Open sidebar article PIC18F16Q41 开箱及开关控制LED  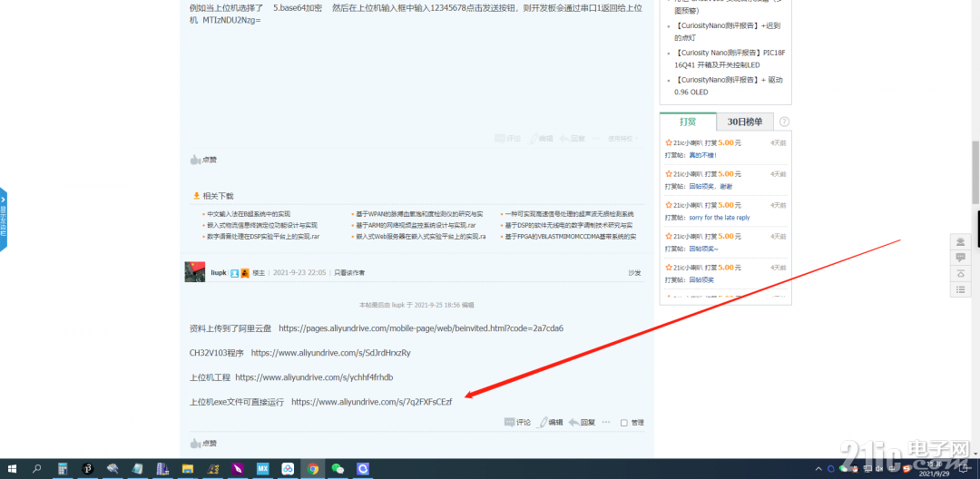(x=730, y=59)
